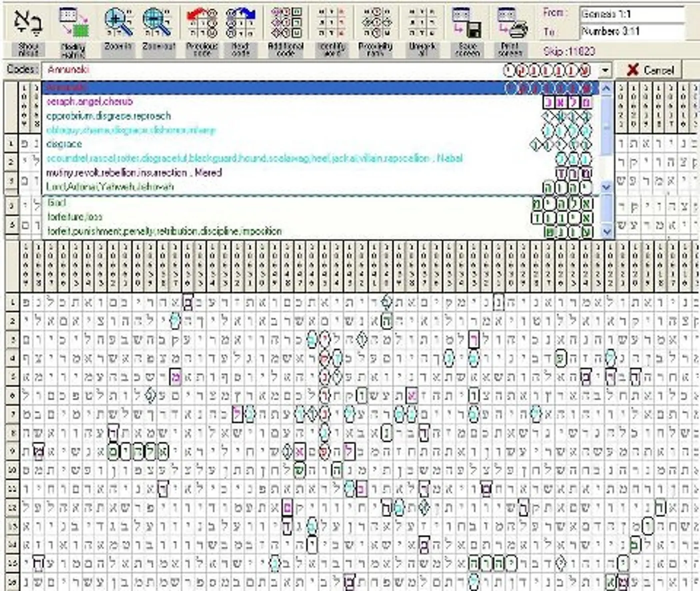This screenshot has height=591, width=700.
Task: Click the down arrow of the upper code list
Action: click(x=606, y=187)
